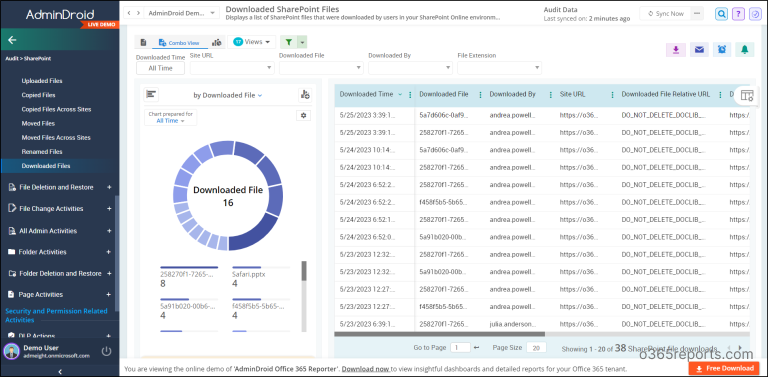The height and width of the screenshot is (377, 768).
Task: Click the table horizontal scrollbar
Action: [x=439, y=334]
